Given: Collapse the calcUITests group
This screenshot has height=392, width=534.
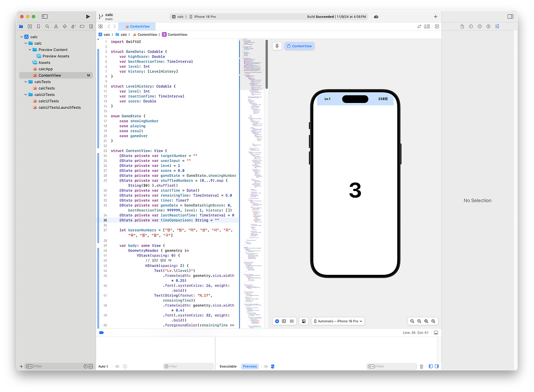Looking at the screenshot, I should pyautogui.click(x=26, y=95).
